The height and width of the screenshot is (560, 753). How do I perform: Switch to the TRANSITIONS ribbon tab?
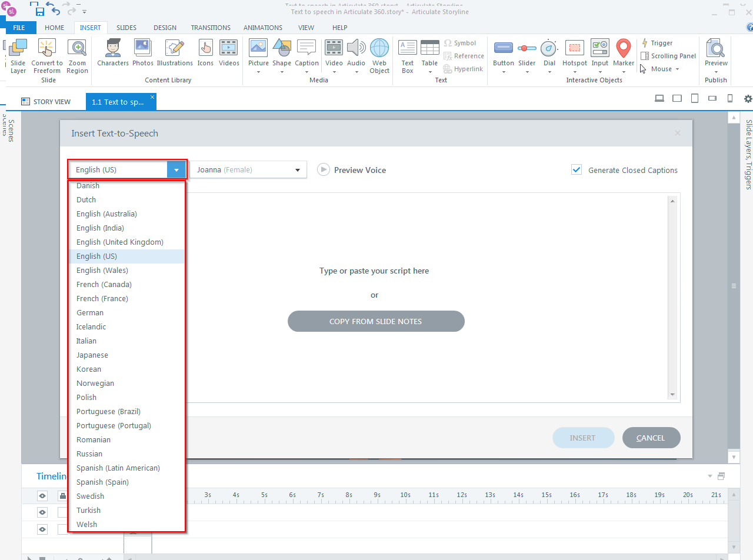pyautogui.click(x=211, y=28)
